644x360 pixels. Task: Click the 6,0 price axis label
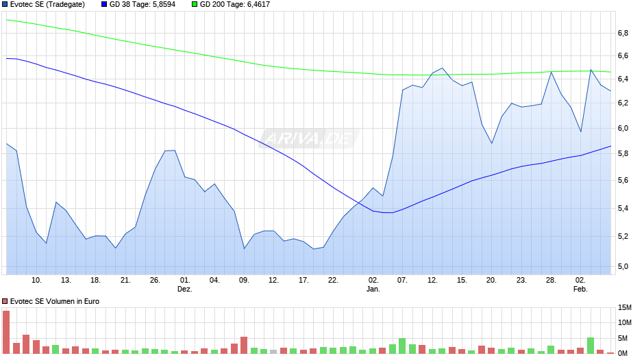click(623, 128)
